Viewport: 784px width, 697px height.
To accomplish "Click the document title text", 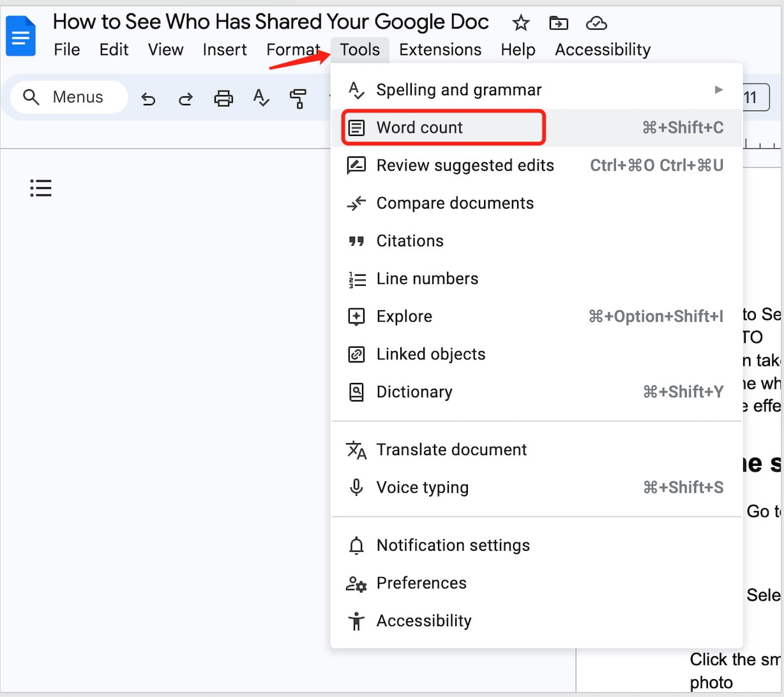I will tap(271, 22).
